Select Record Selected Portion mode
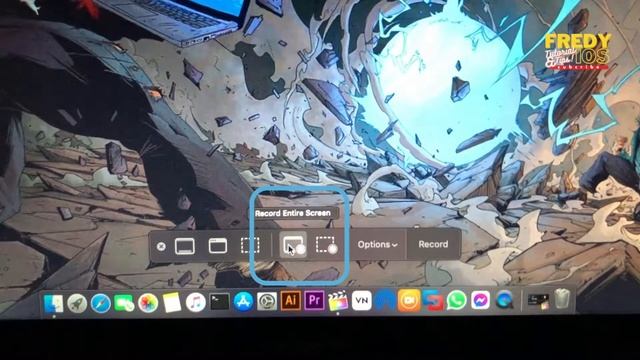This screenshot has width=640, height=360. [x=326, y=245]
